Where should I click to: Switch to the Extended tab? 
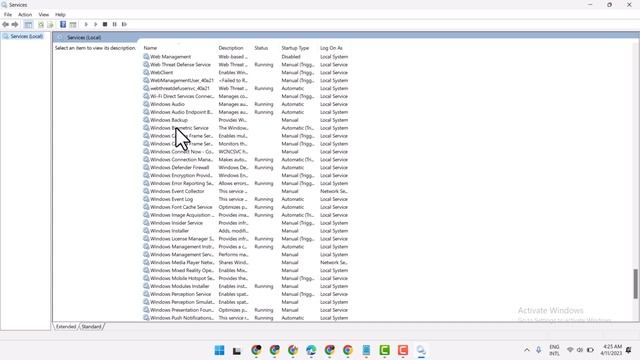click(66, 327)
